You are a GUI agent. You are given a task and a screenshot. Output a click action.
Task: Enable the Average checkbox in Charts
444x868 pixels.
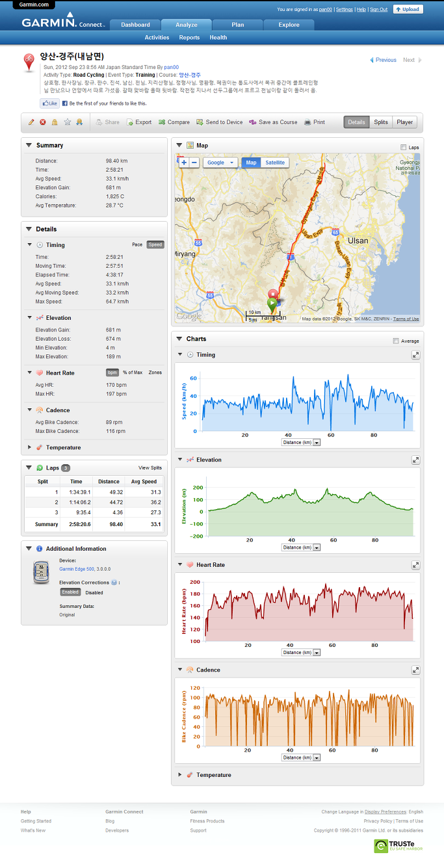click(x=396, y=341)
